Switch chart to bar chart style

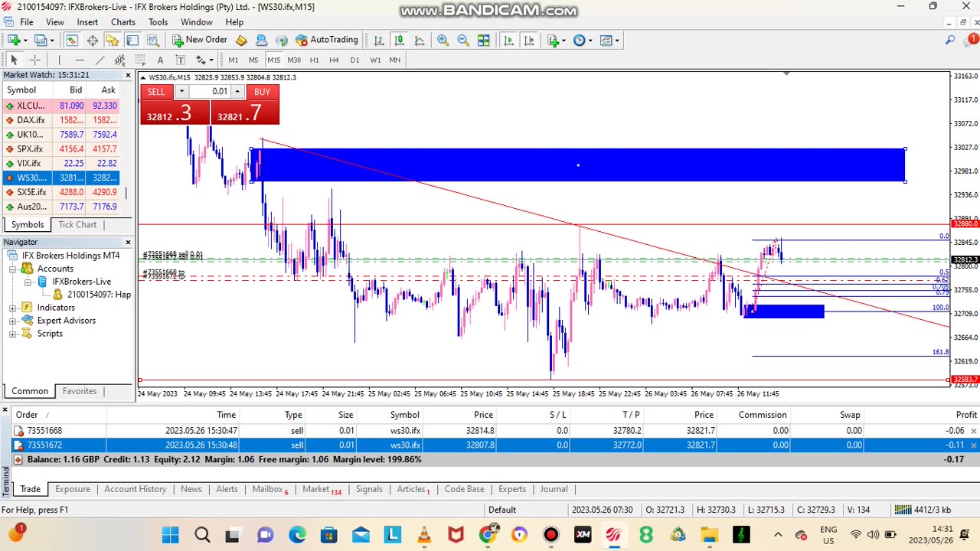pyautogui.click(x=378, y=40)
